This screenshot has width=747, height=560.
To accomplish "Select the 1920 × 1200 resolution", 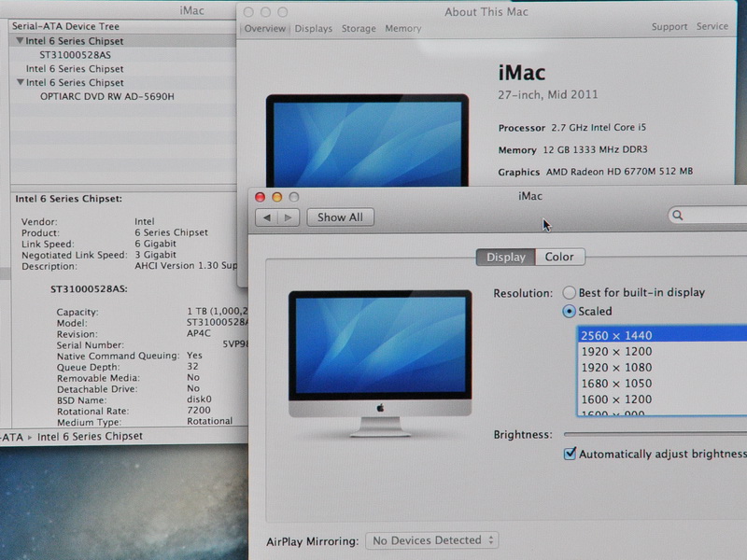I will (662, 352).
